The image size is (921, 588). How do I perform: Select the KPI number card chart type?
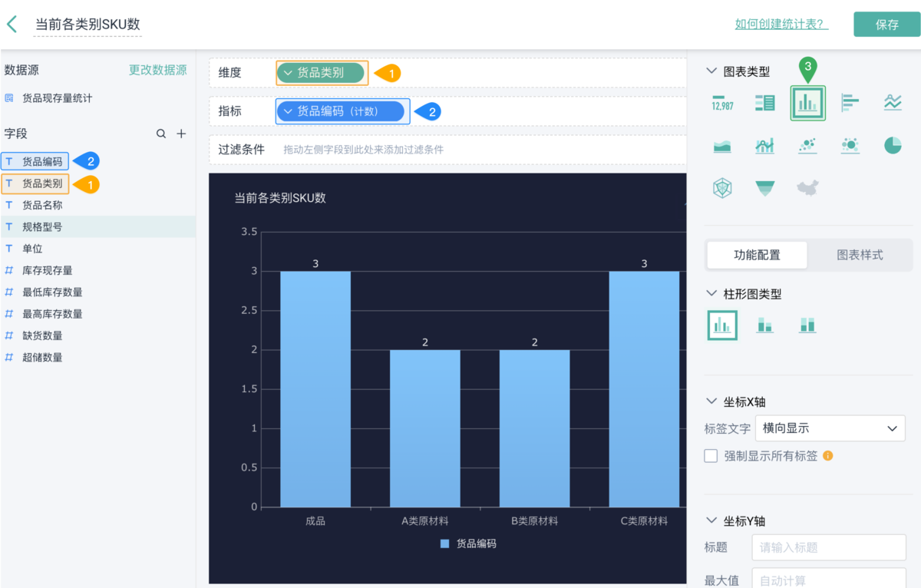tap(722, 102)
